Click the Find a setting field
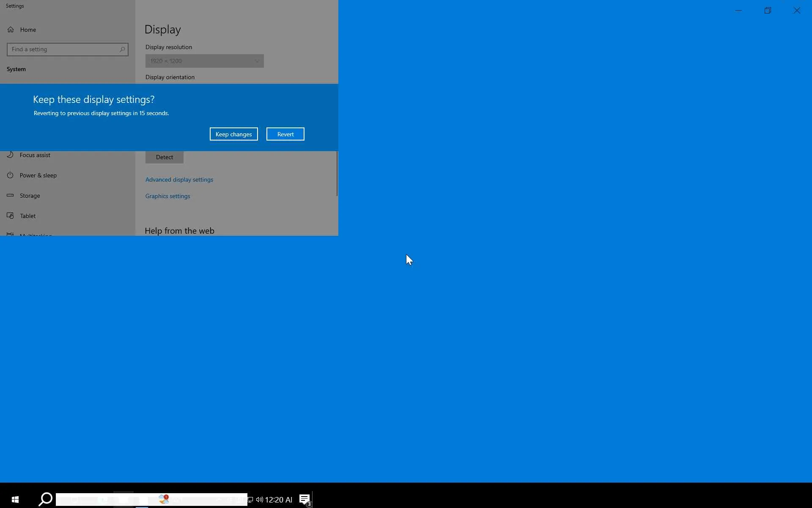Image resolution: width=812 pixels, height=508 pixels. 63,50
